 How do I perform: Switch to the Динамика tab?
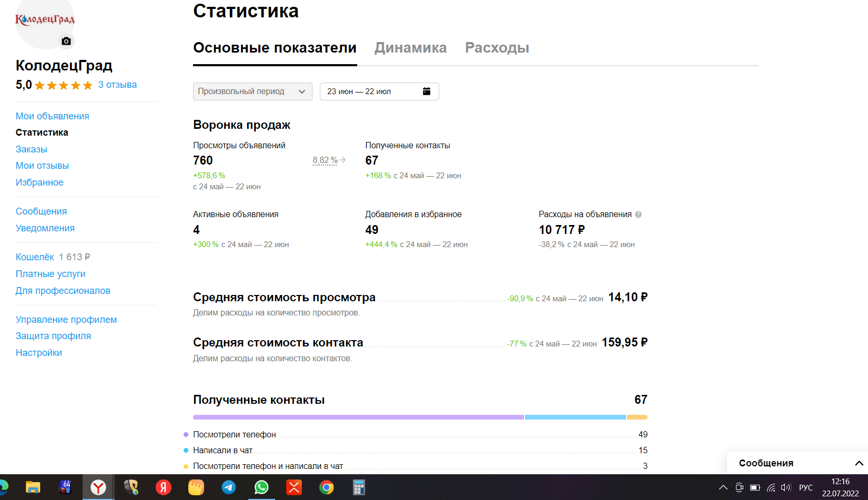(x=410, y=48)
